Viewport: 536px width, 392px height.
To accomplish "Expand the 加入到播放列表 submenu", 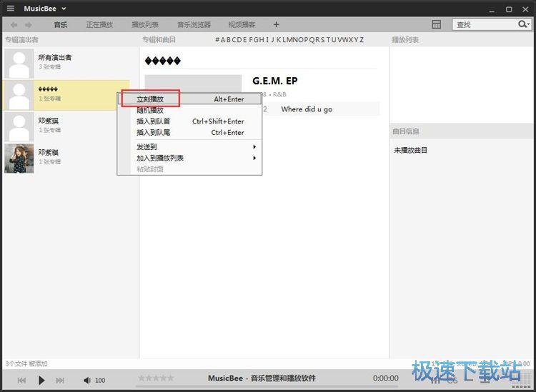I will (189, 158).
